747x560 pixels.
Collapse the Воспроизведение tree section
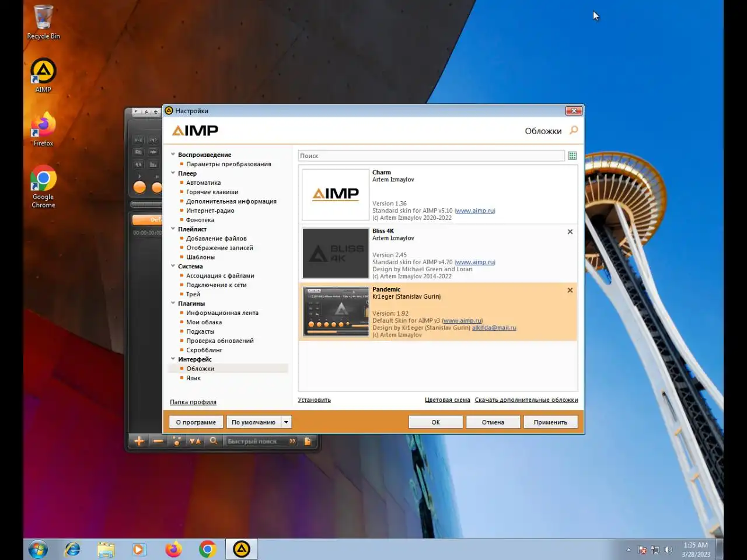point(173,155)
